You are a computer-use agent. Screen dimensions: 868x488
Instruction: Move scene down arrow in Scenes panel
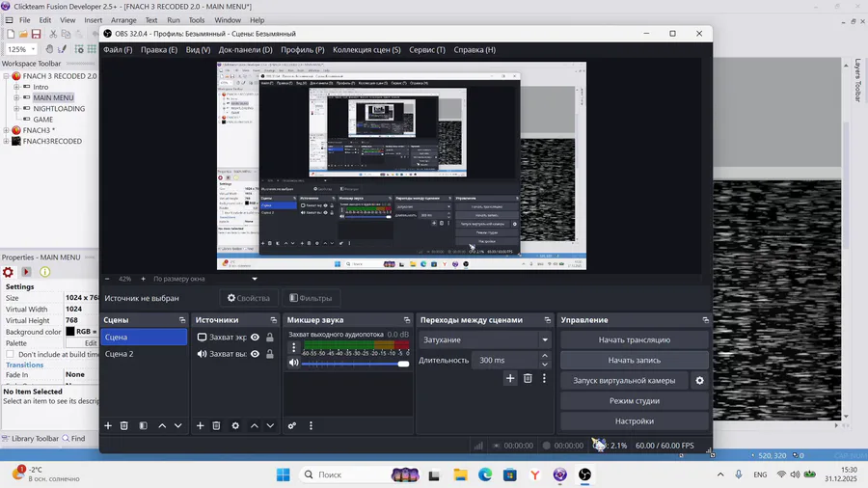click(x=178, y=425)
